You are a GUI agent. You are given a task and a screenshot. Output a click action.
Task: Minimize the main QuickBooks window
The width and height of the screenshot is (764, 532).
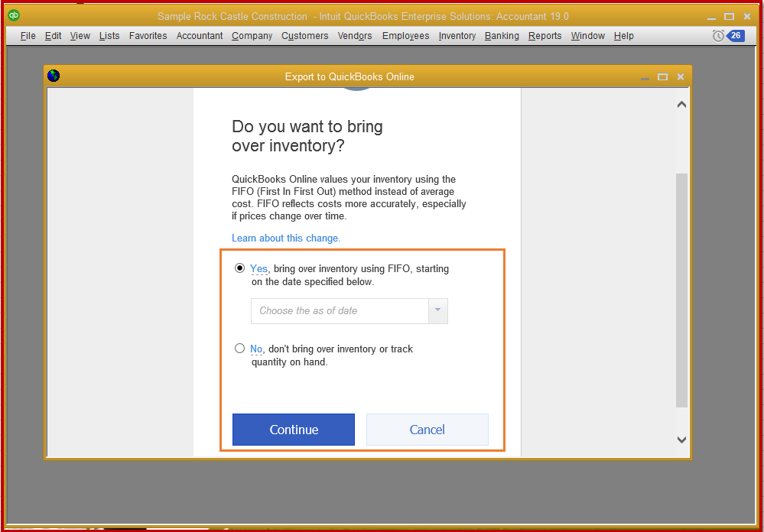[x=711, y=17]
